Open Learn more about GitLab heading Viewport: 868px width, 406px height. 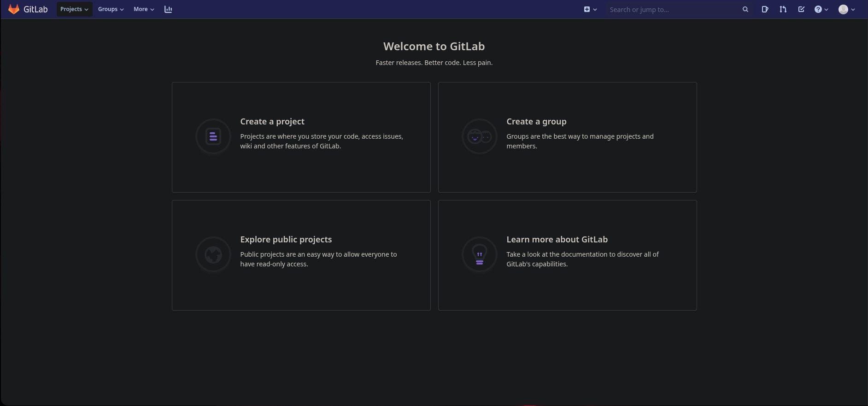557,240
